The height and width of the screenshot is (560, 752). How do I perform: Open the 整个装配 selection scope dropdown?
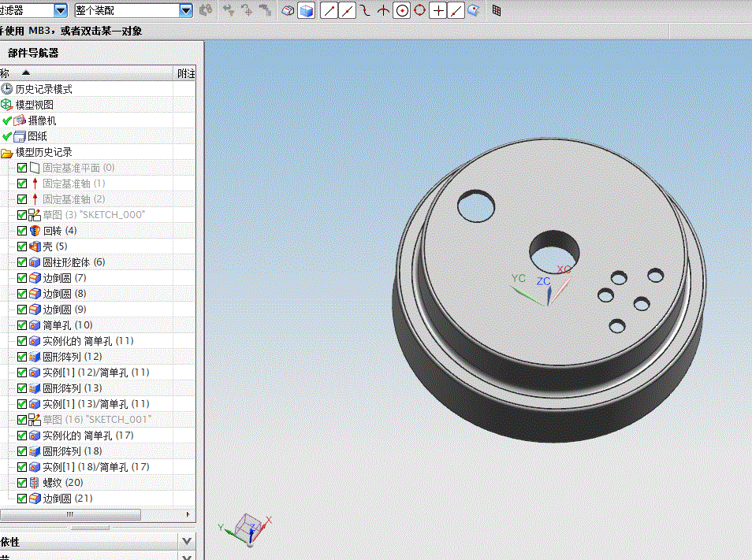pos(186,10)
